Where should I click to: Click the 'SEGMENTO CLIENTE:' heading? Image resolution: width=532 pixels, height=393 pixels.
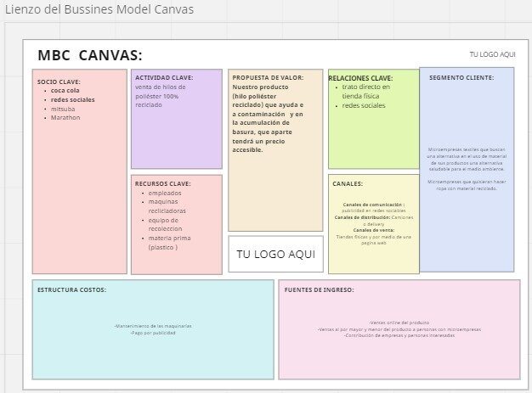461,77
